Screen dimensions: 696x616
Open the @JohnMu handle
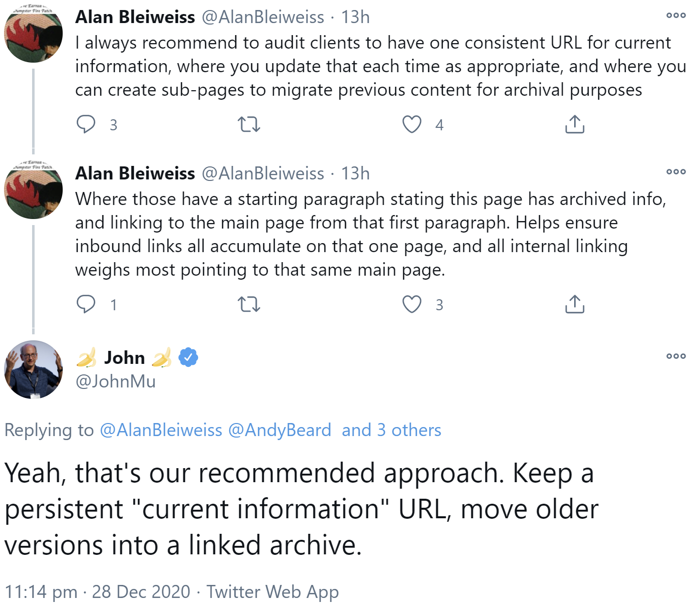pyautogui.click(x=115, y=381)
